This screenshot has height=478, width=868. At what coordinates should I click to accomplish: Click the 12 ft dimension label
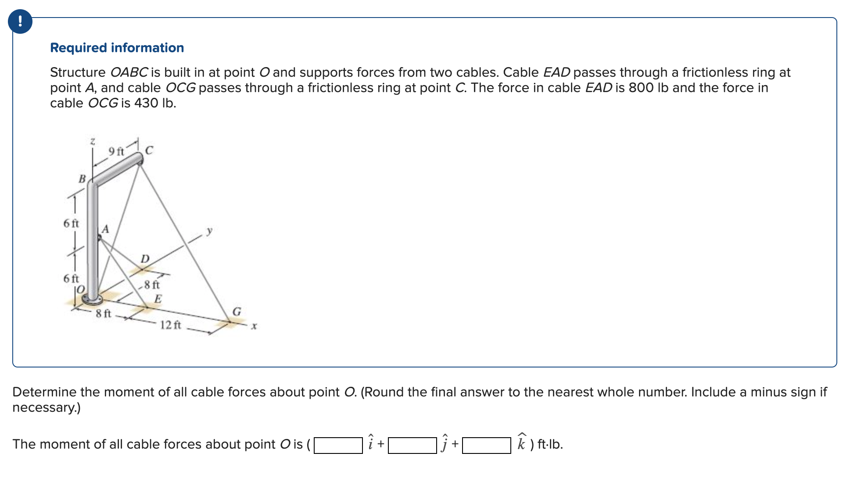click(x=170, y=326)
